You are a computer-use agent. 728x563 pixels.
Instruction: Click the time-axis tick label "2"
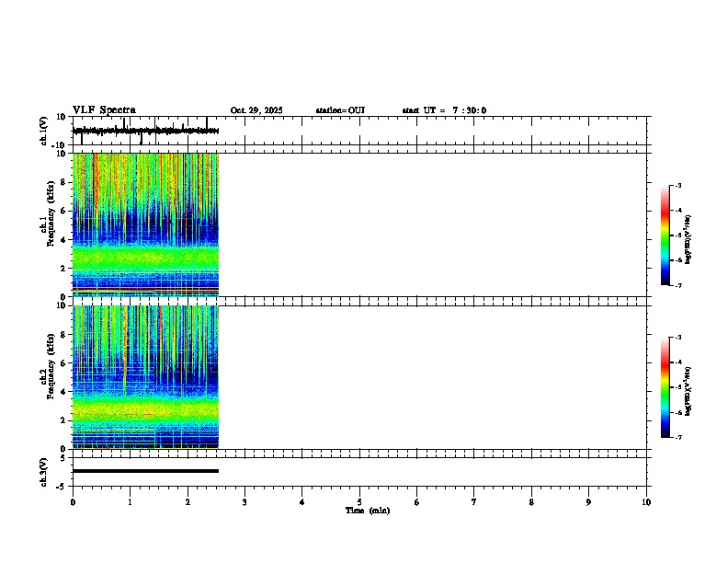[x=188, y=502]
